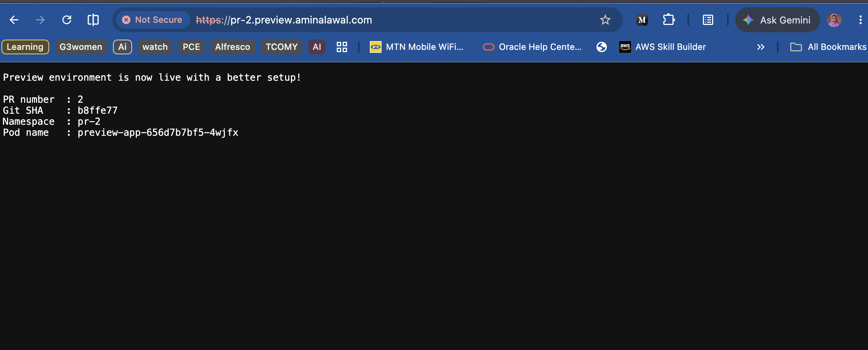
Task: Click the globe icon bookmark
Action: tap(602, 47)
